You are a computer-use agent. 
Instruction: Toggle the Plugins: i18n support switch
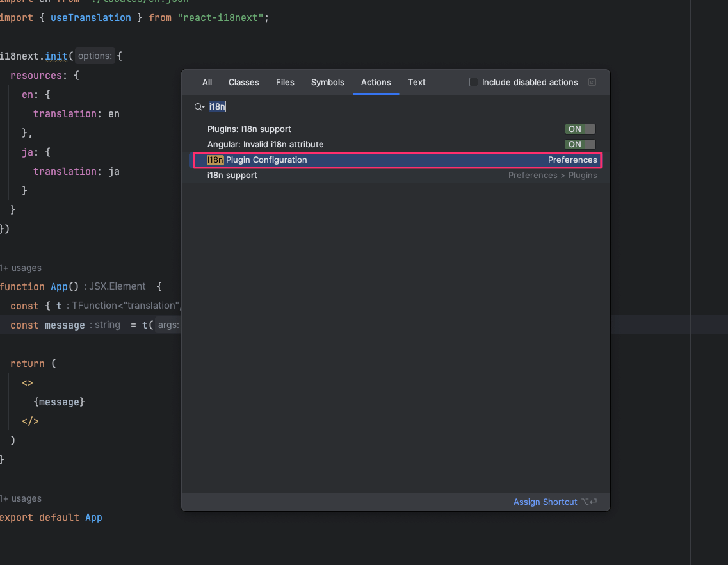tap(579, 129)
